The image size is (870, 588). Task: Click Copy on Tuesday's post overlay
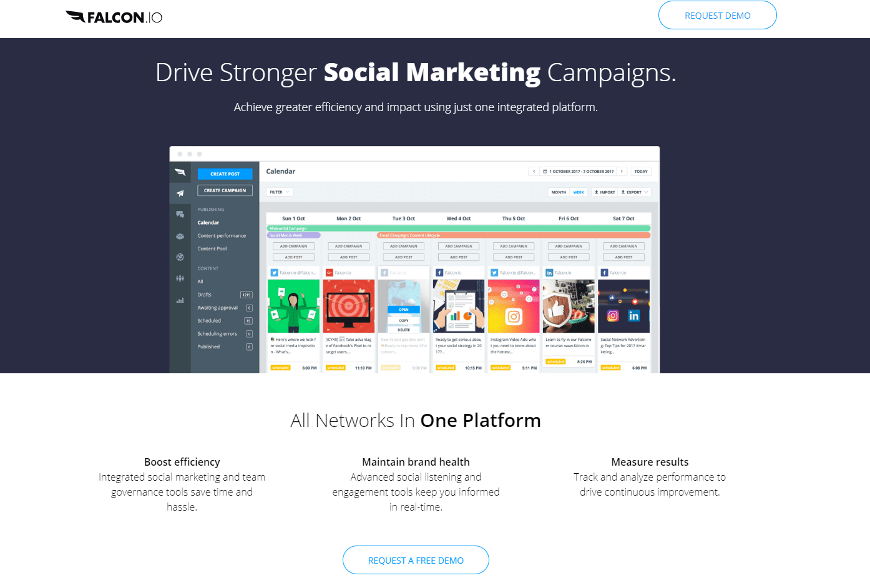pyautogui.click(x=404, y=320)
